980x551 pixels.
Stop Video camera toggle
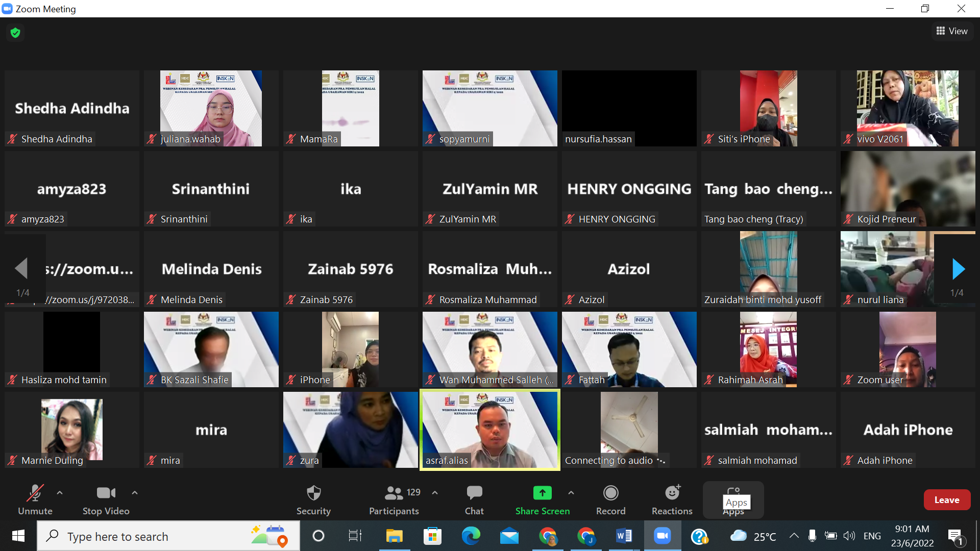(x=106, y=493)
